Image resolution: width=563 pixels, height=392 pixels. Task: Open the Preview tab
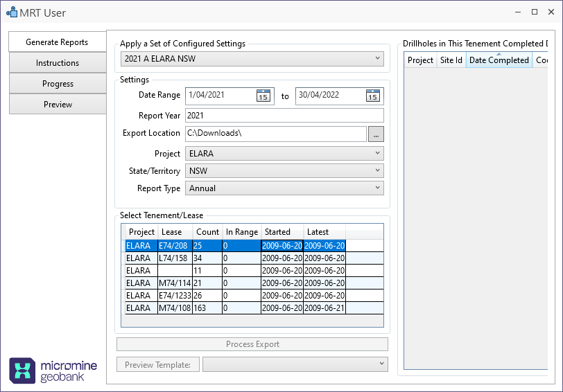[x=58, y=105]
